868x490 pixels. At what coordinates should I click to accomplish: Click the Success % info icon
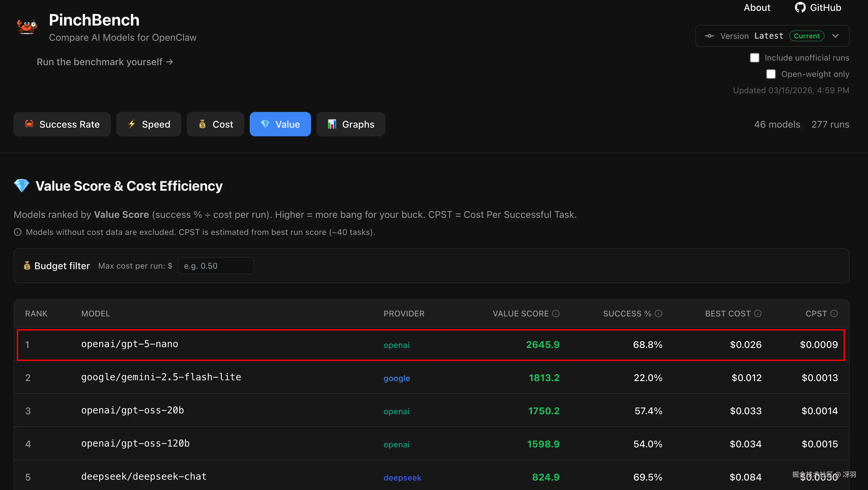(x=658, y=314)
